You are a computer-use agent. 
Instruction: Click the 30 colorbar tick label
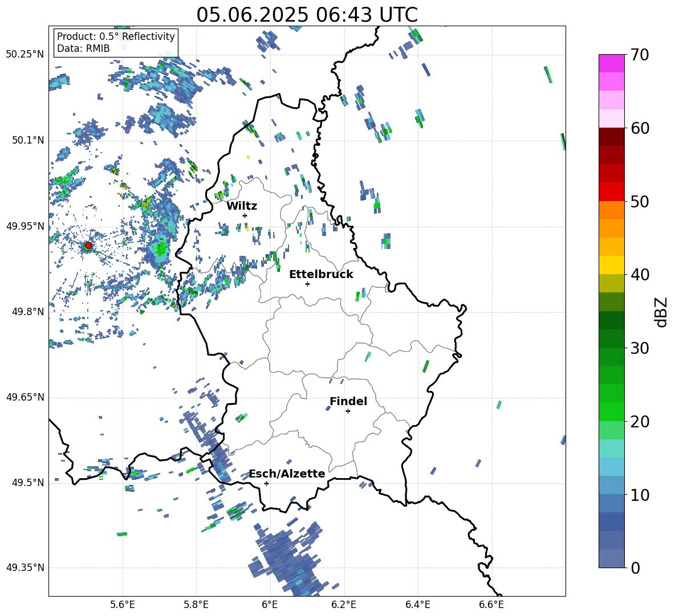click(640, 348)
